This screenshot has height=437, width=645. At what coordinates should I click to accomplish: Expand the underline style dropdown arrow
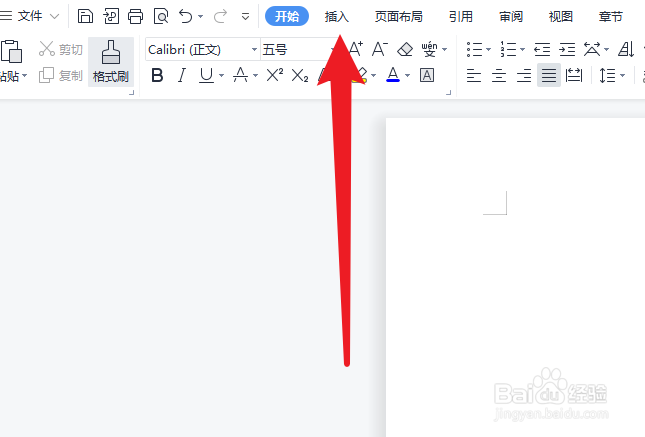(x=221, y=76)
